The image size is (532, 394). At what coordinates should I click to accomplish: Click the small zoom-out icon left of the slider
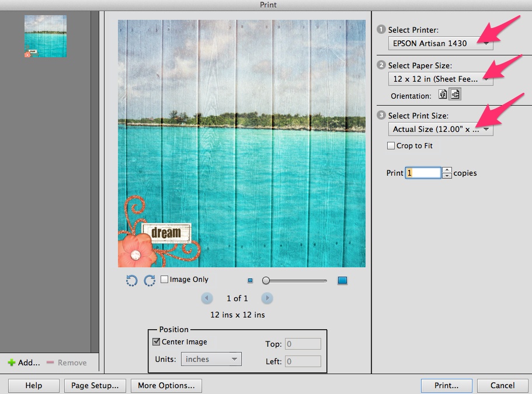coord(251,281)
